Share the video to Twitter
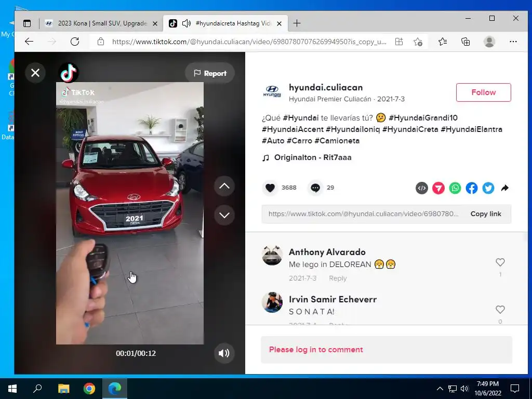This screenshot has width=532, height=399. click(488, 188)
